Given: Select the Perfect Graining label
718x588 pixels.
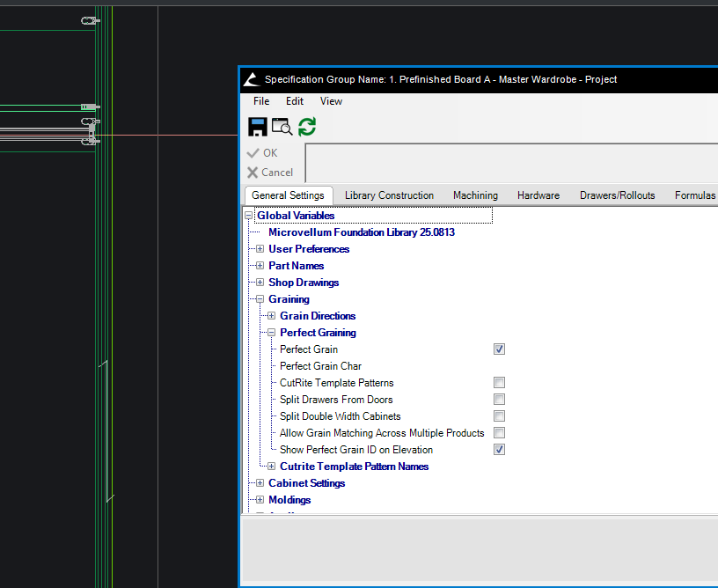Looking at the screenshot, I should click(319, 333).
